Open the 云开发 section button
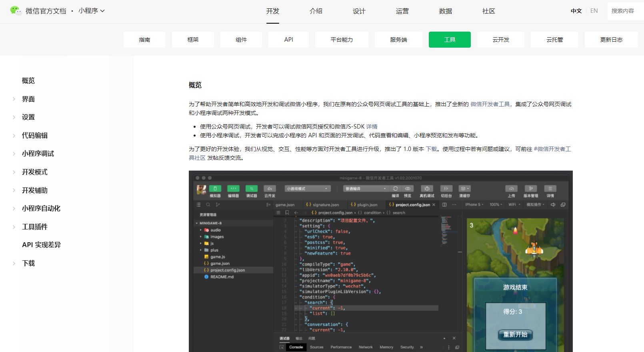The image size is (644, 352). (501, 40)
